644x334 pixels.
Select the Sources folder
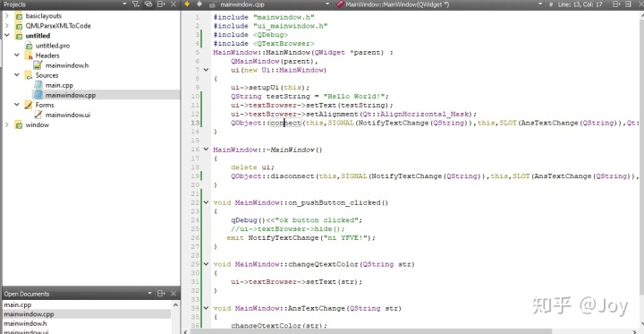click(47, 75)
